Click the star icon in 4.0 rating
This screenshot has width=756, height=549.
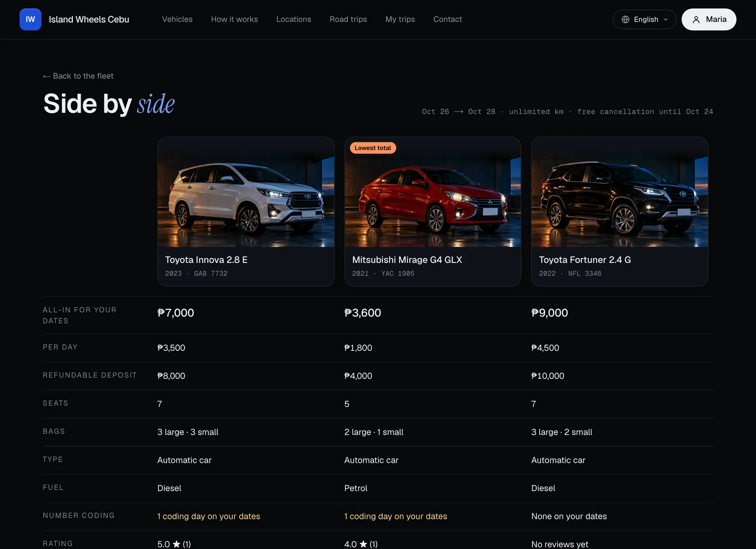coord(363,544)
